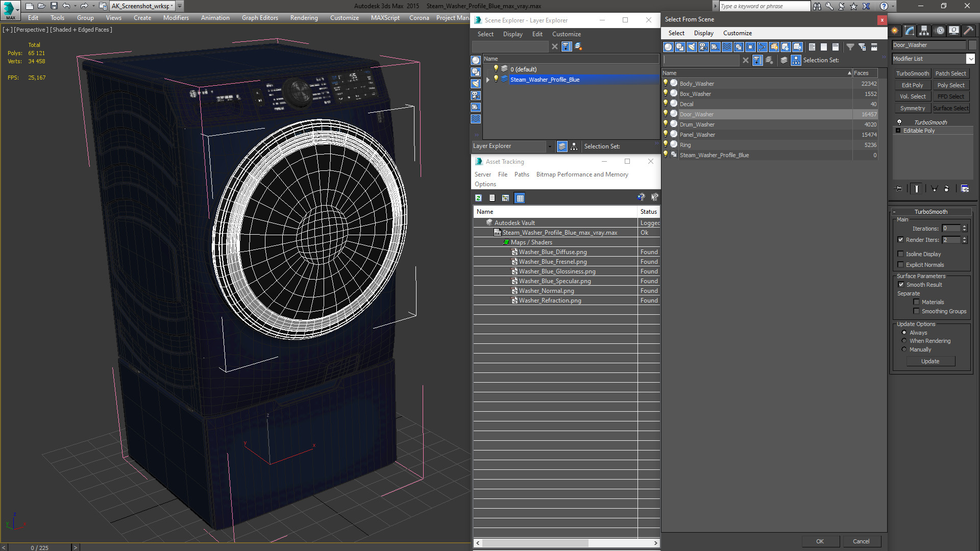Image resolution: width=980 pixels, height=551 pixels.
Task: Open Display menu in Scene Explorer
Action: [512, 34]
